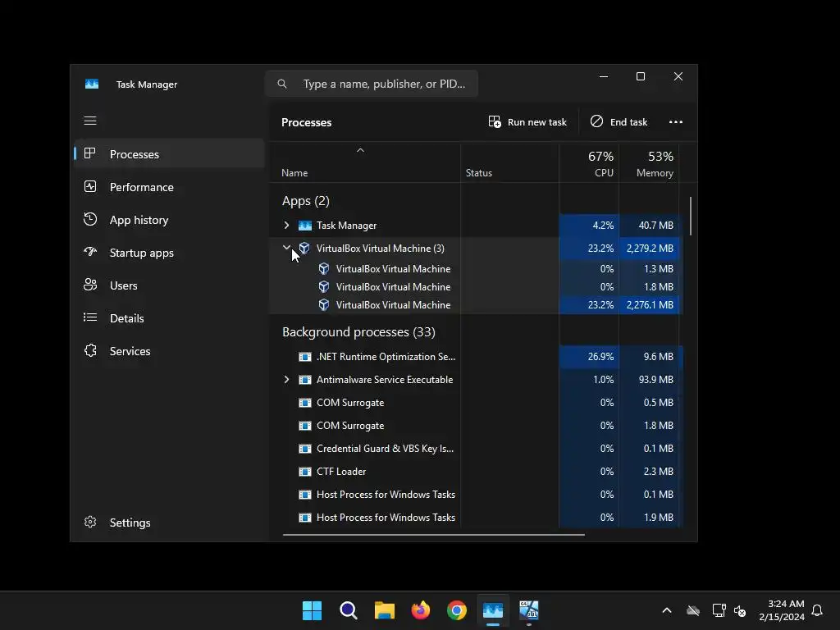
Task: Click the Startup apps gauge icon
Action: click(x=90, y=252)
